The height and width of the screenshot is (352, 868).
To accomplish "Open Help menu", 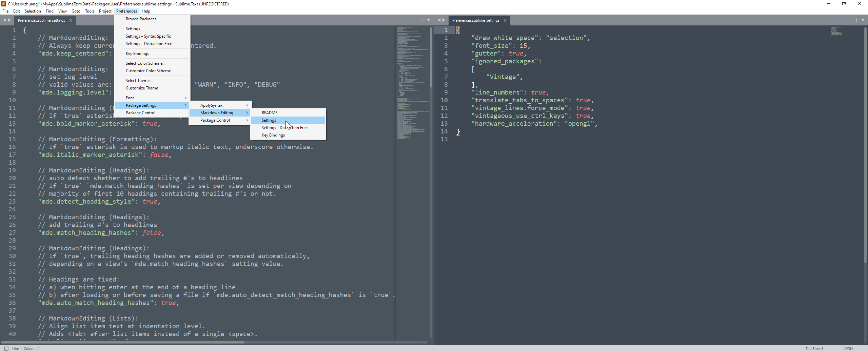I will (146, 11).
